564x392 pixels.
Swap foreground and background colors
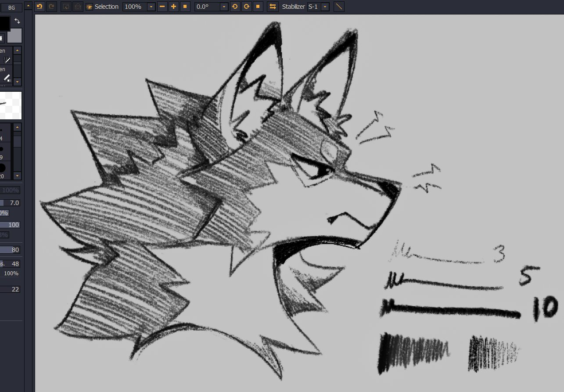[17, 21]
